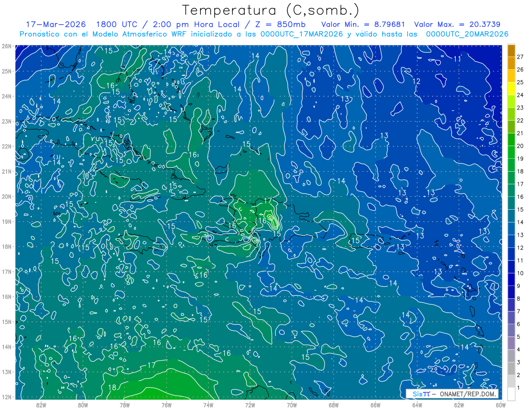This screenshot has width=532, height=411.
Task: Click the '21' label on the color scale
Action: click(520, 133)
